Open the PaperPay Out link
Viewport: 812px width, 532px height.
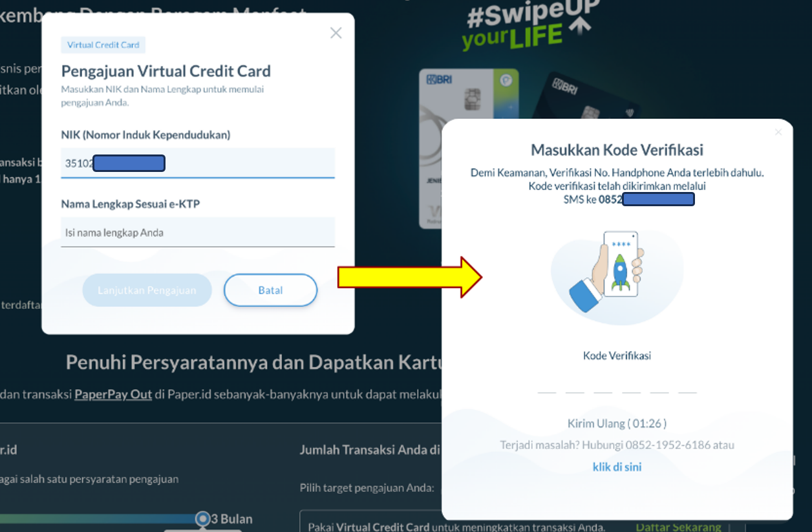(113, 394)
